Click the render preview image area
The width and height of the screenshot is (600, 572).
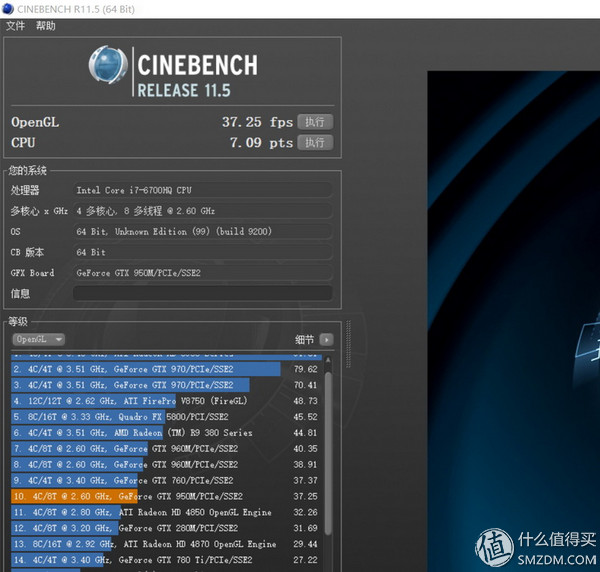click(514, 321)
